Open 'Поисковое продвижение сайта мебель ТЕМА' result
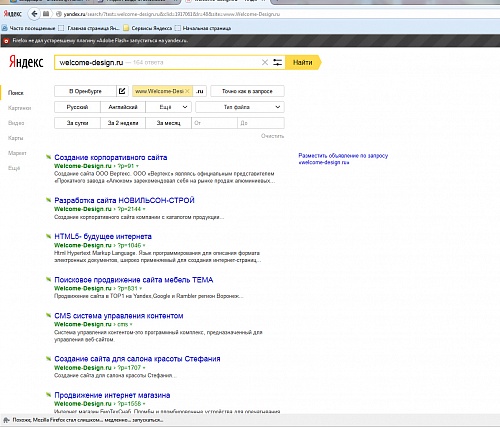Image resolution: width=500 pixels, height=427 pixels. tap(134, 280)
